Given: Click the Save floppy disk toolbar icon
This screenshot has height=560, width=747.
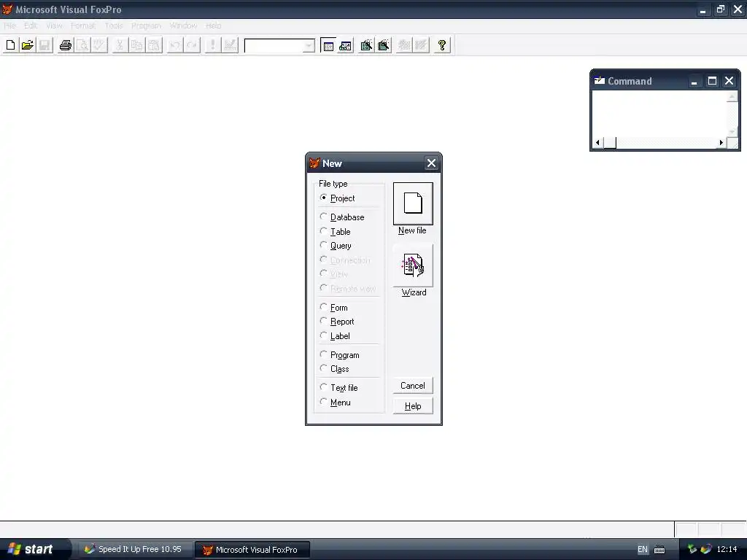Looking at the screenshot, I should tap(44, 45).
